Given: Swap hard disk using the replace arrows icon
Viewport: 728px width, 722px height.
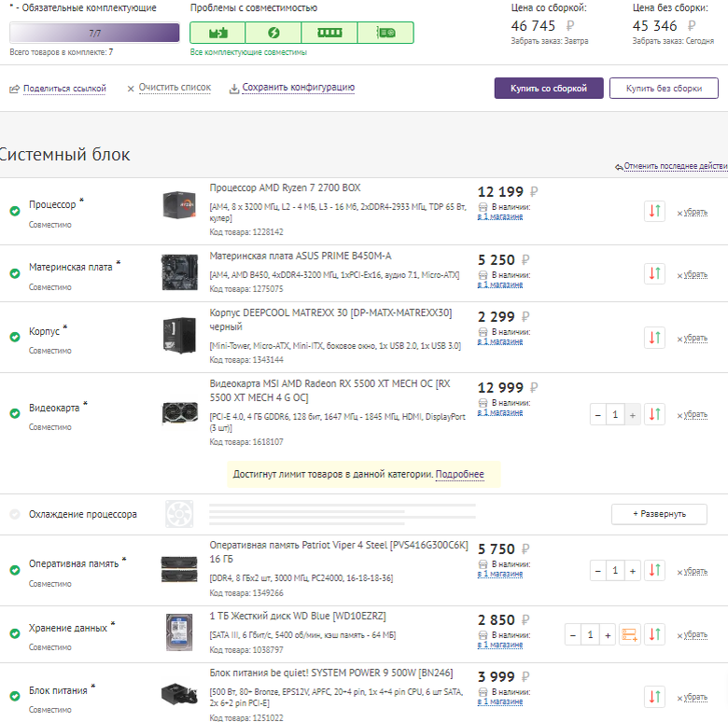Looking at the screenshot, I should point(654,634).
